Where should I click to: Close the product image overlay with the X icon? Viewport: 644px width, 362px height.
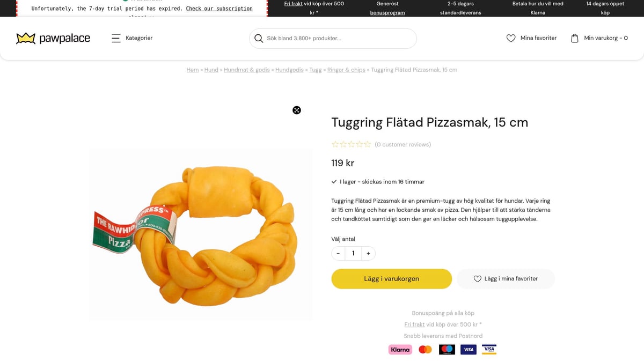(x=297, y=110)
